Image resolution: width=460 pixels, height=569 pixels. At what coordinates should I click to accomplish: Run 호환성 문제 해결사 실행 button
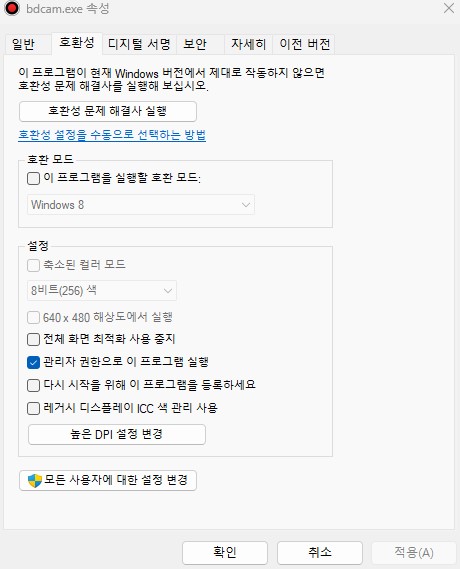tap(108, 111)
